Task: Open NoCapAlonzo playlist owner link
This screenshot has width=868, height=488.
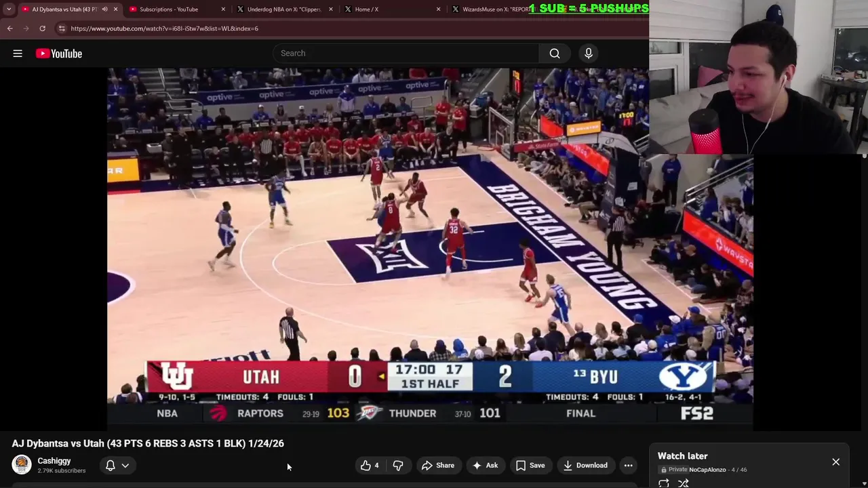Action: click(707, 470)
